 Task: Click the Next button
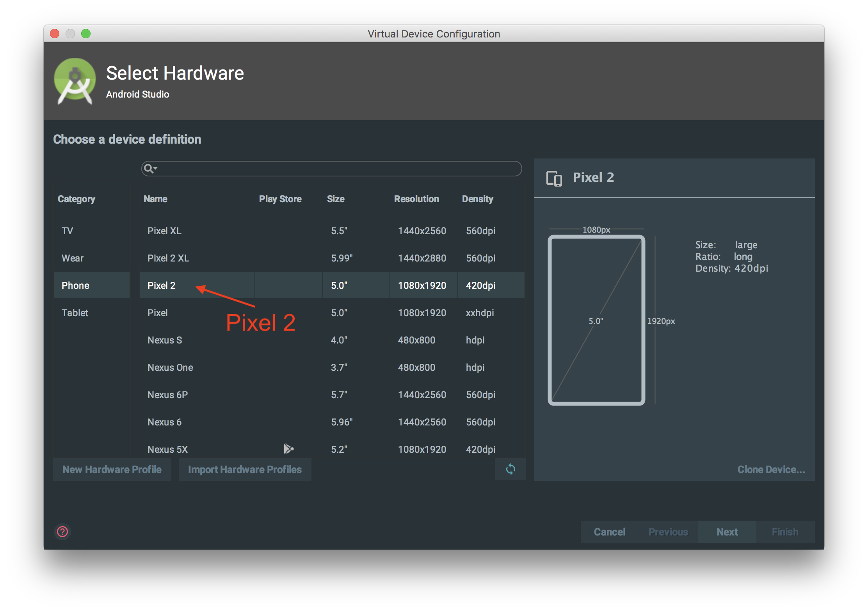(727, 532)
